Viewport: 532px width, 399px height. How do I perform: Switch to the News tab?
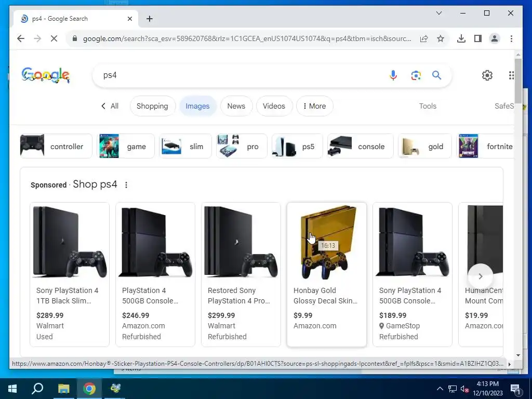(236, 106)
